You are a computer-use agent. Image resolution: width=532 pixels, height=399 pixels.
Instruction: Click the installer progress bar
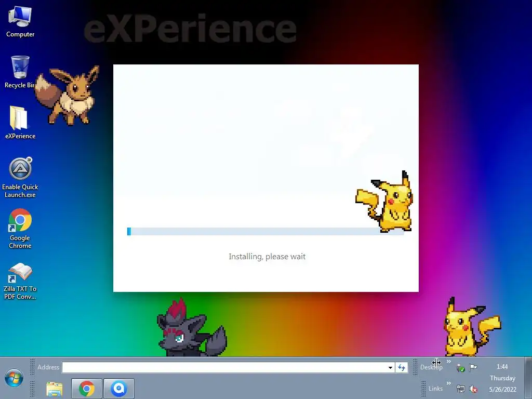point(265,231)
